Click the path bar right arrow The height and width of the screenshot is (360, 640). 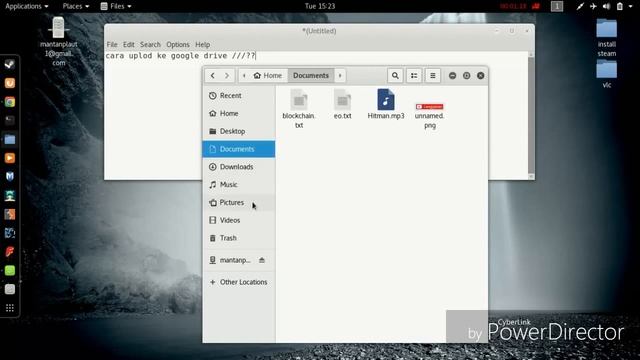340,76
